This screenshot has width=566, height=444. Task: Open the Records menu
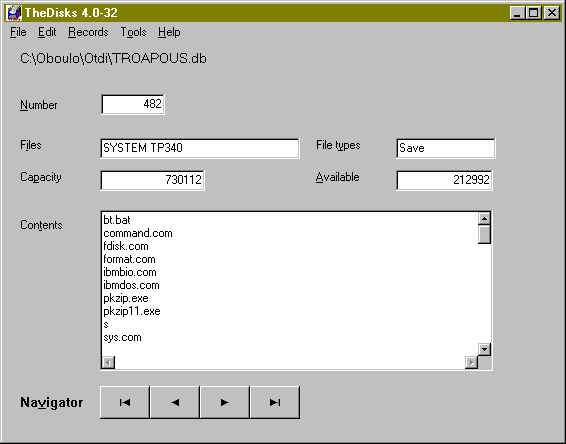pyautogui.click(x=88, y=32)
